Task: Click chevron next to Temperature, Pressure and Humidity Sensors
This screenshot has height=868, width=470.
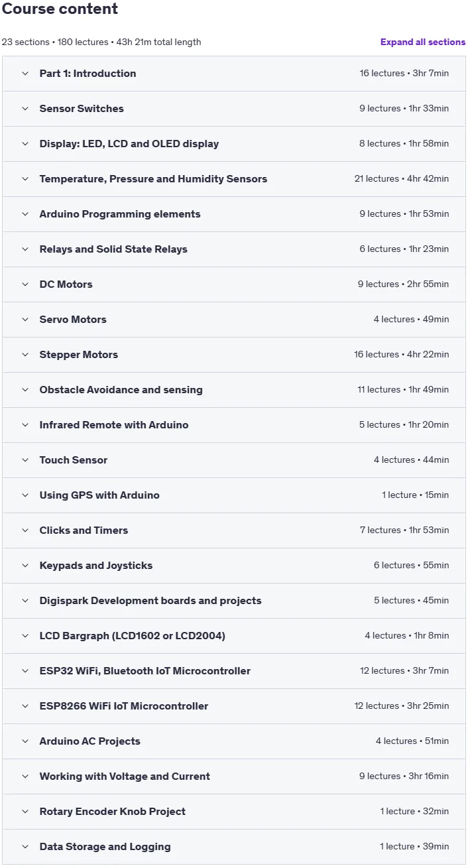Action: click(25, 179)
